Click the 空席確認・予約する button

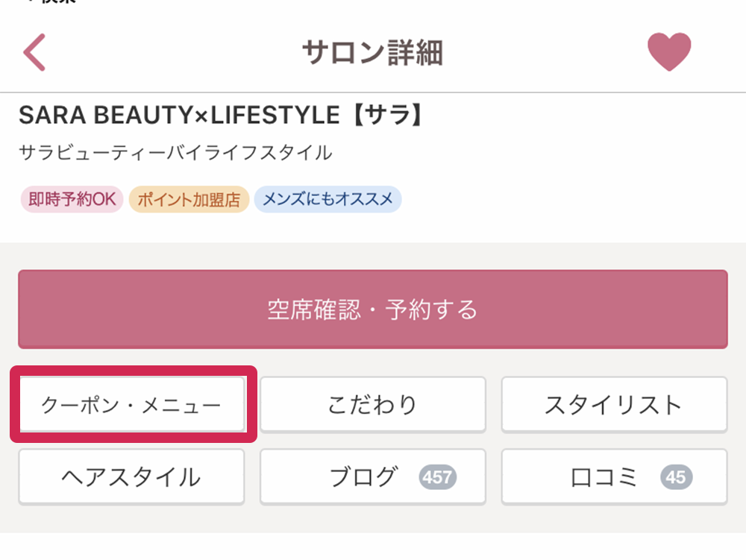click(373, 309)
